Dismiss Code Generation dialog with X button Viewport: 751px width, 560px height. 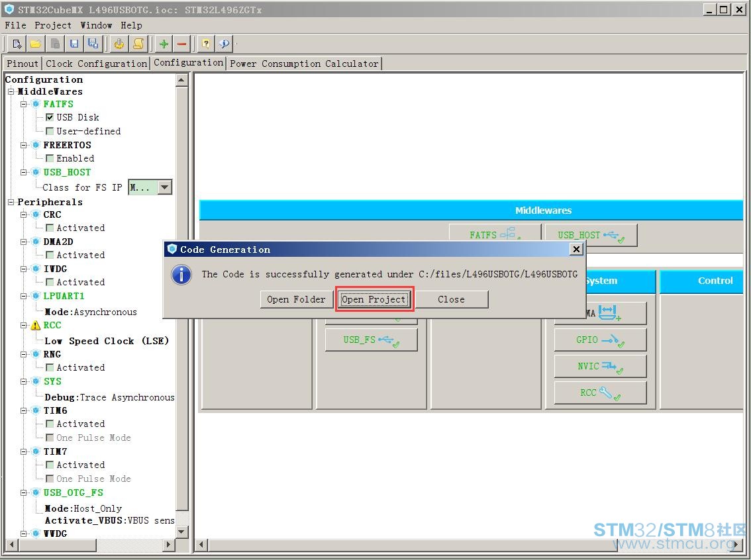[x=576, y=250]
